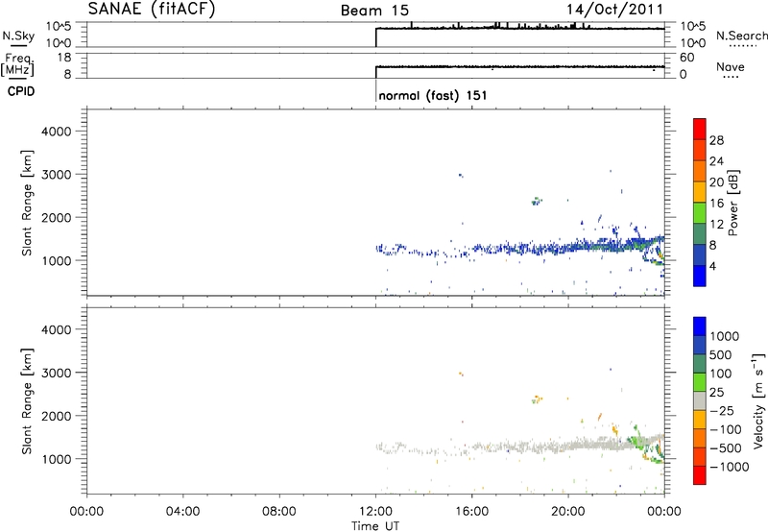Screen dimensions: 768x532
Task: Click the -1000 label on Velocity scale
Action: [x=730, y=467]
